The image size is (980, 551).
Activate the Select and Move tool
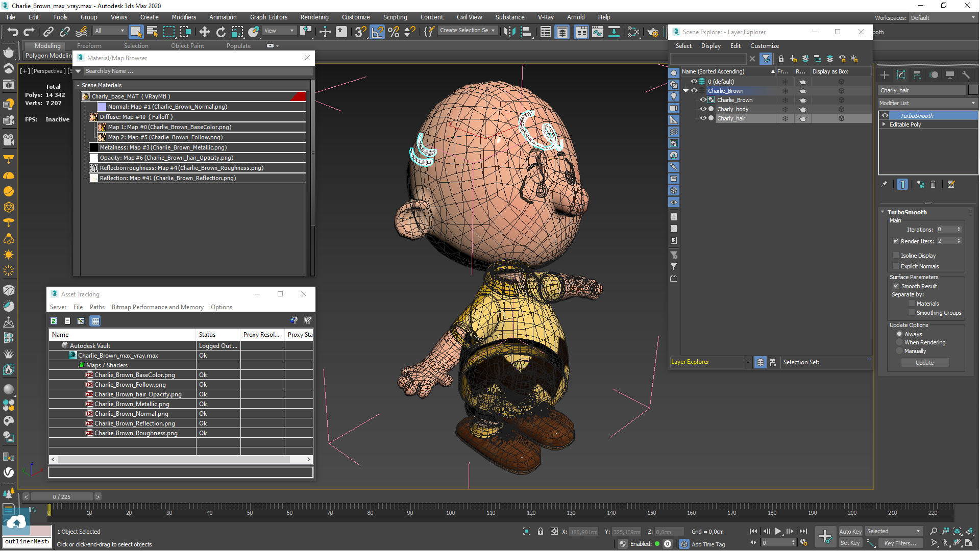click(205, 32)
